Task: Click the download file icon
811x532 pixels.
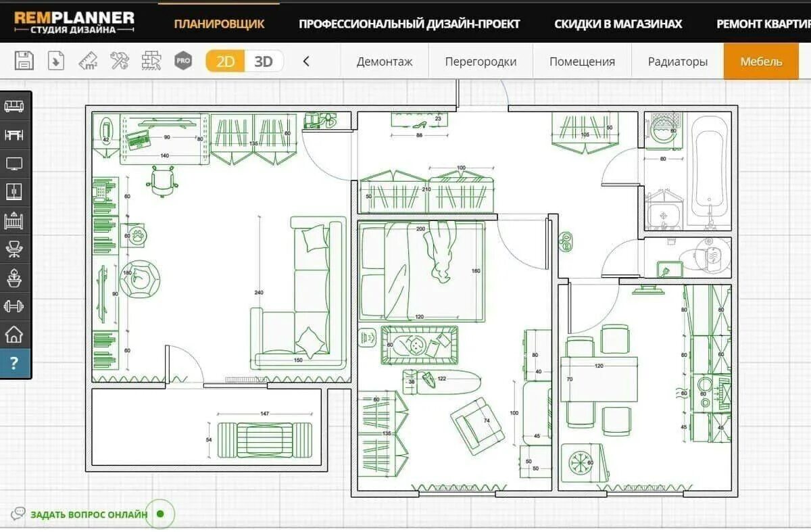Action: click(x=56, y=61)
